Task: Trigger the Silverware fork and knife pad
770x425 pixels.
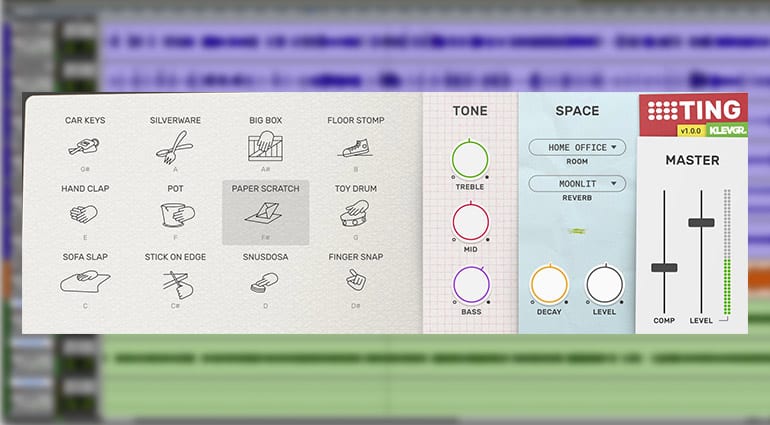Action: pos(174,146)
